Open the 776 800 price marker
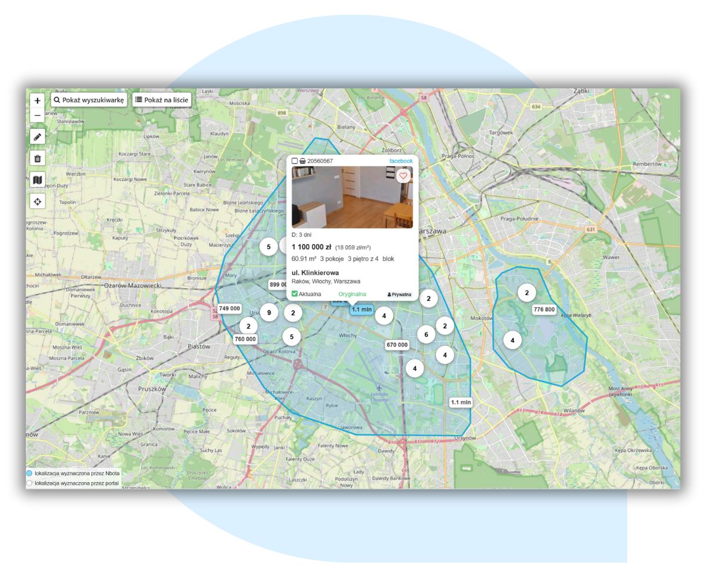This screenshot has height=588, width=706. click(x=544, y=309)
